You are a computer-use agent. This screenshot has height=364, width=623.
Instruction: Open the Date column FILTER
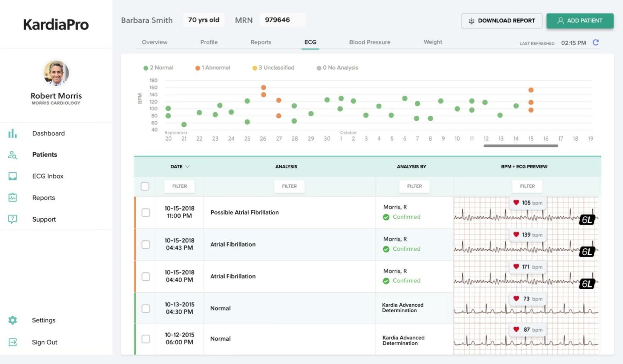tap(179, 186)
